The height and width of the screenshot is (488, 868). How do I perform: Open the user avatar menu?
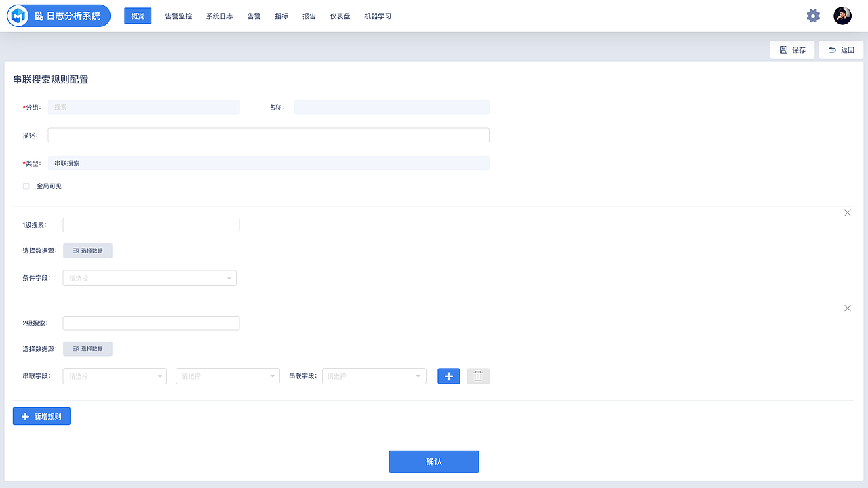click(x=843, y=16)
